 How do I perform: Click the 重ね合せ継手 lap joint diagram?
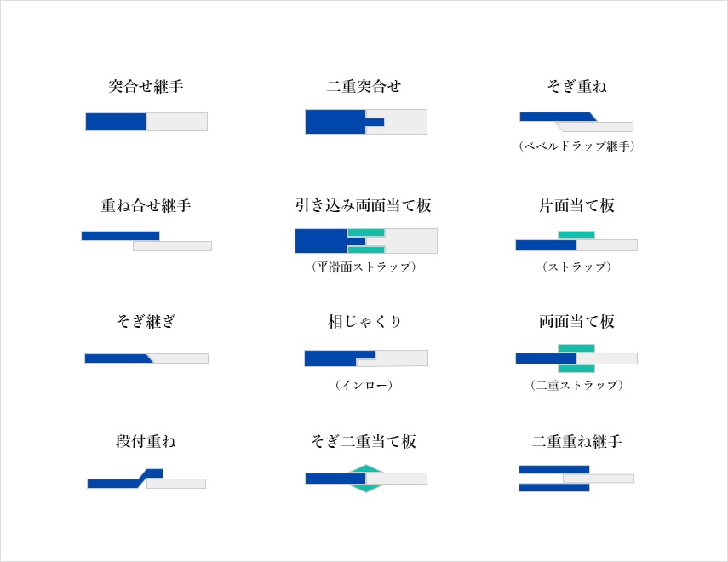[146, 241]
